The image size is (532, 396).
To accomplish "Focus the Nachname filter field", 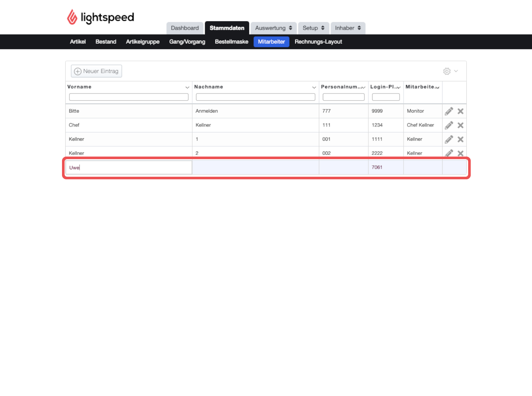I will click(255, 97).
